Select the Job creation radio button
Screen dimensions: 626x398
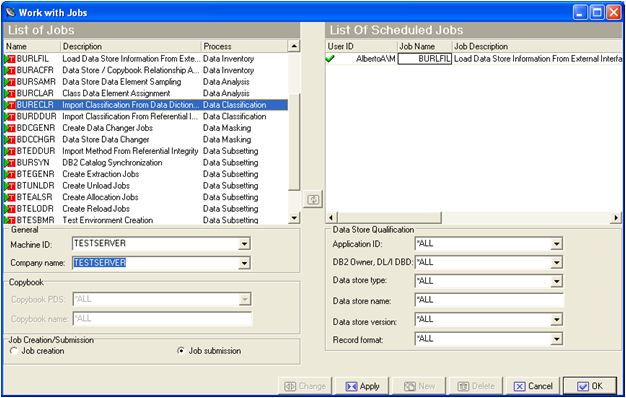[x=14, y=351]
